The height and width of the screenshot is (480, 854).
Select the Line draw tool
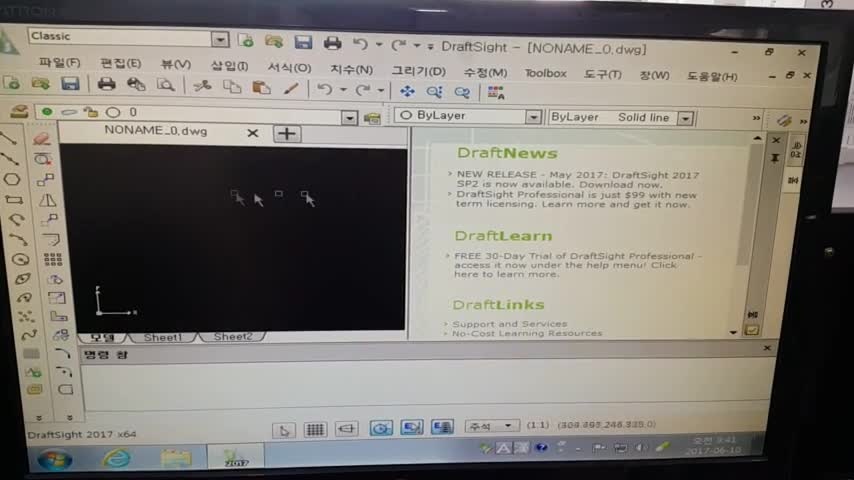coord(10,138)
